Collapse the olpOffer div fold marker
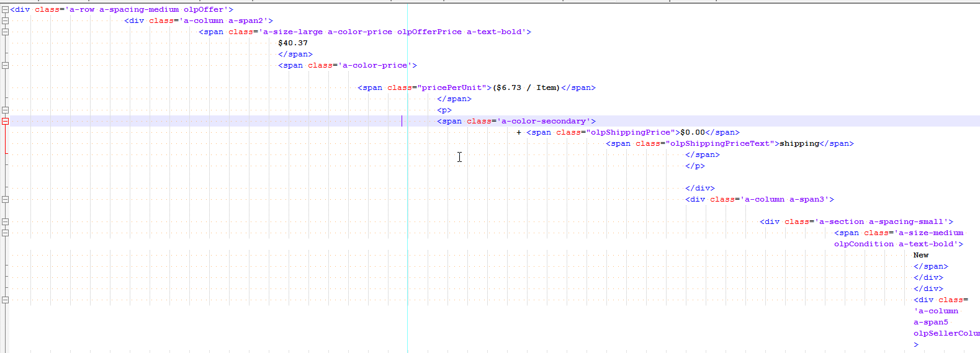This screenshot has height=353, width=980. coord(5,9)
